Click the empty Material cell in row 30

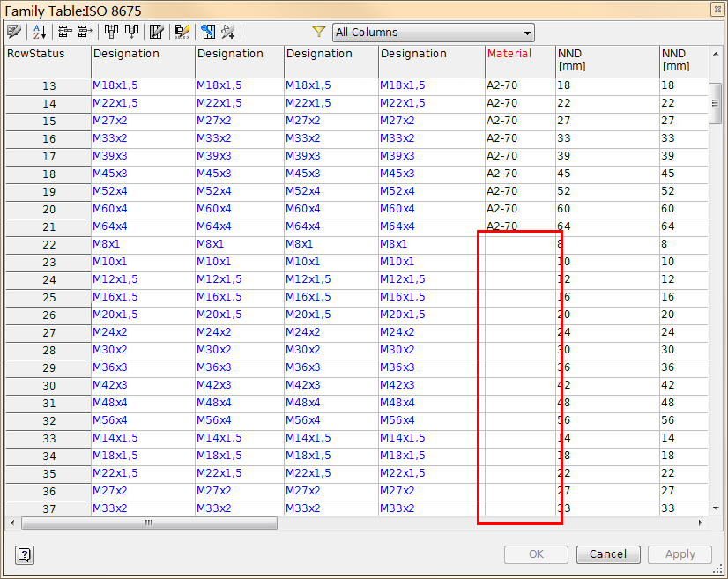[x=521, y=385]
